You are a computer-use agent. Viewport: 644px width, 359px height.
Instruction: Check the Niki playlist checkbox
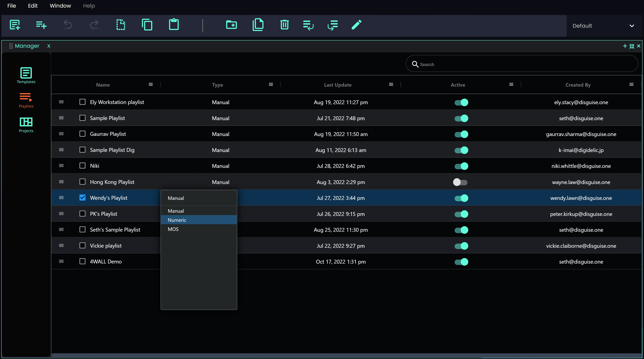82,166
